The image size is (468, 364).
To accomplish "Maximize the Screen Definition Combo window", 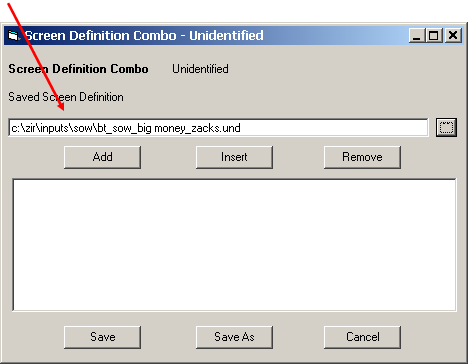I will click(433, 35).
